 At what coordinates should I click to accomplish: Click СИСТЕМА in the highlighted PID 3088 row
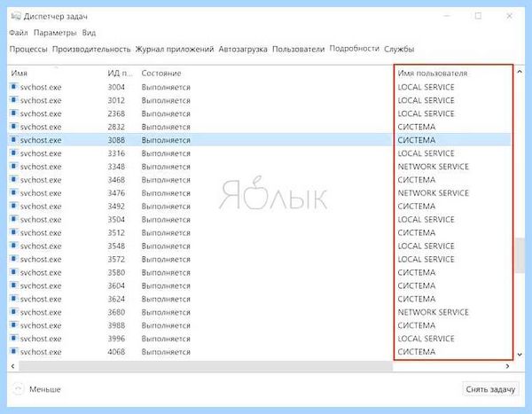click(417, 140)
